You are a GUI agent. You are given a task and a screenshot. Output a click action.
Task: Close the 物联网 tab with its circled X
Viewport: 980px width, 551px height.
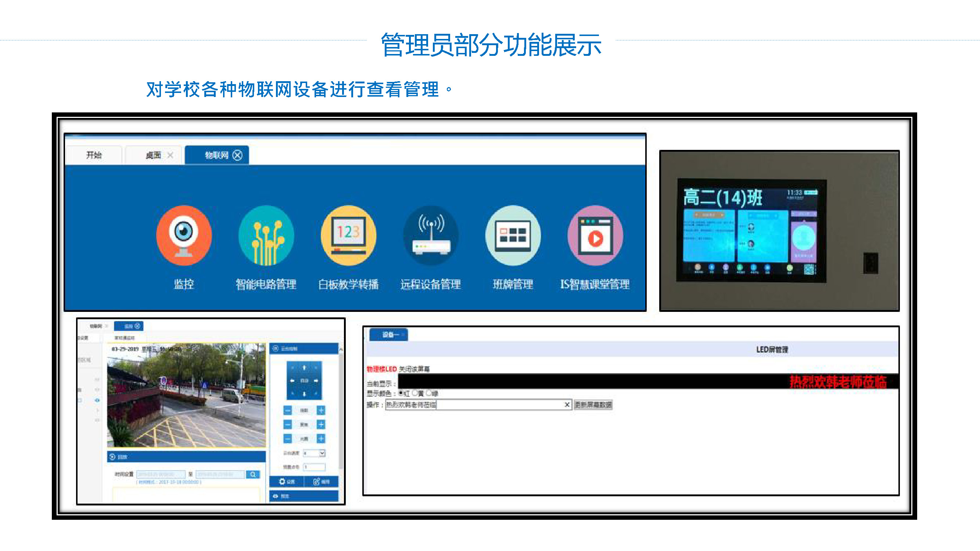237,155
